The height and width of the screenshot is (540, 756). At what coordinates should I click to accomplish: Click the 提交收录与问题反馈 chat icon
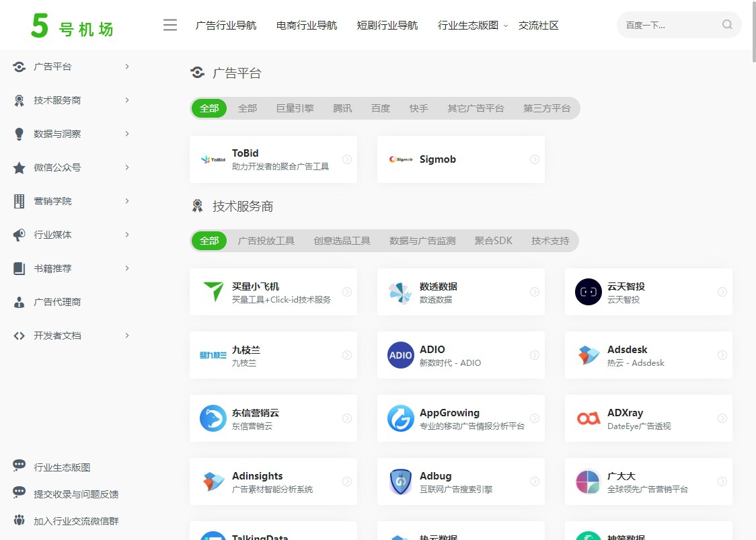click(x=20, y=492)
